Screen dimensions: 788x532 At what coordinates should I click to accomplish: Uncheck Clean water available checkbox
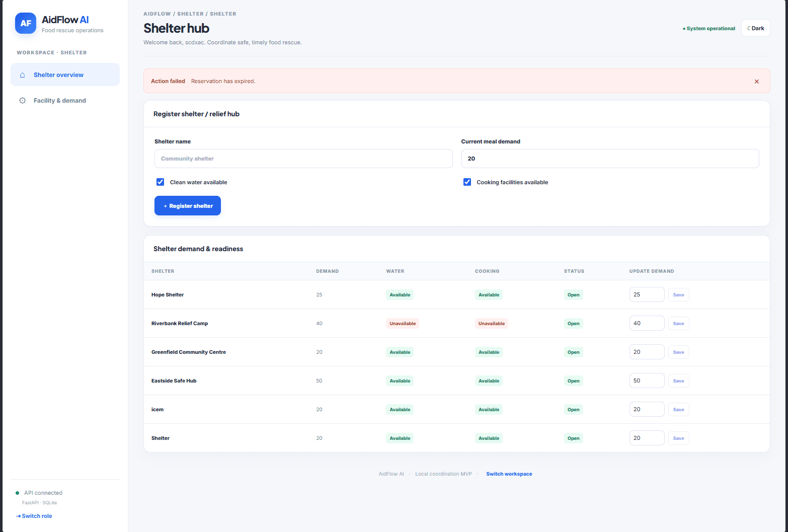coord(160,182)
